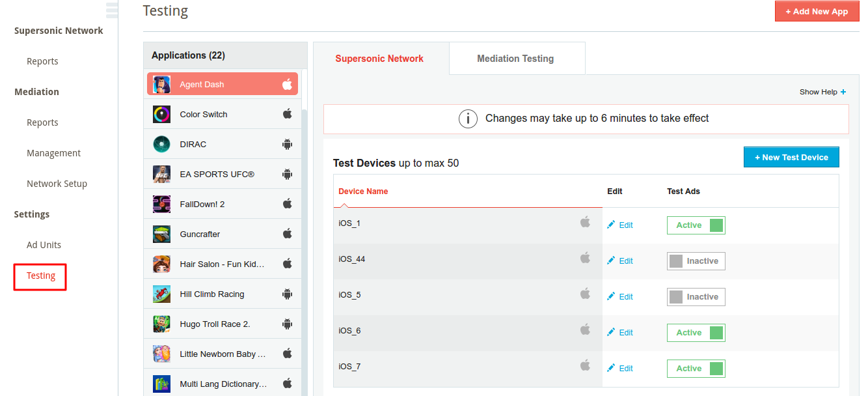868x396 pixels.
Task: Click the Hill Climb Racing app icon
Action: click(x=162, y=294)
